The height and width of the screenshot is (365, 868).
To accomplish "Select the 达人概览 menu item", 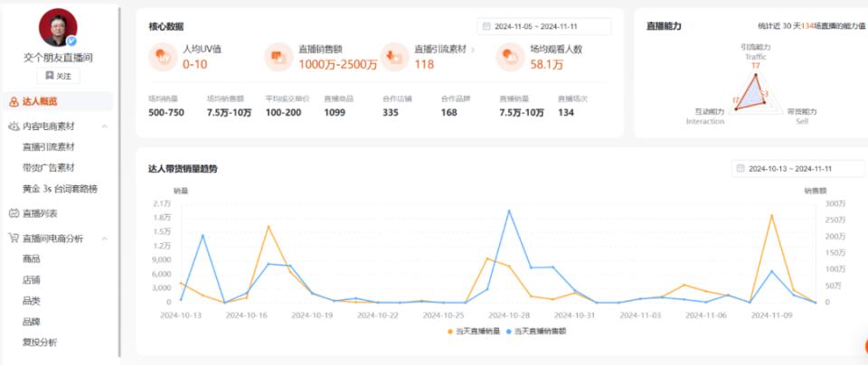I will click(58, 101).
